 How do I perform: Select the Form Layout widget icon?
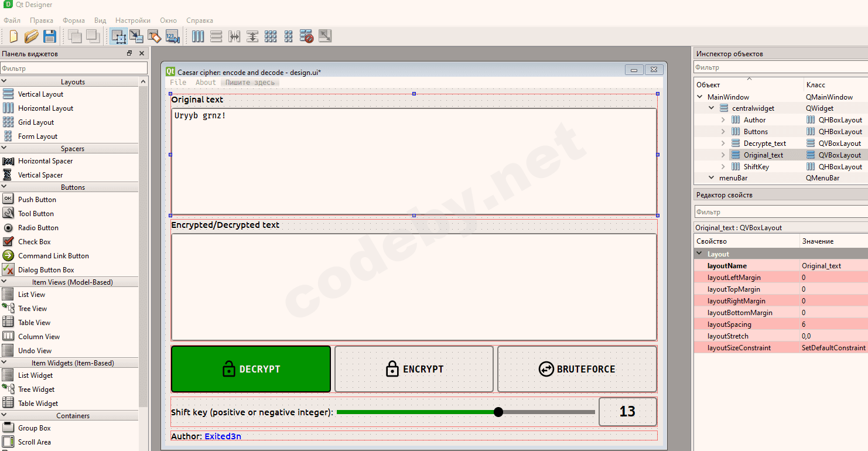(x=8, y=136)
